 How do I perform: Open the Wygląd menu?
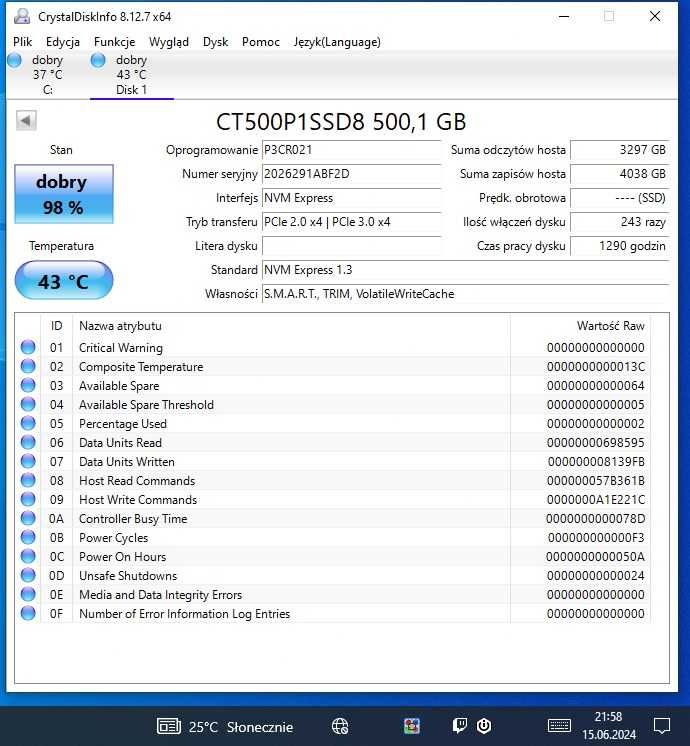click(x=168, y=42)
